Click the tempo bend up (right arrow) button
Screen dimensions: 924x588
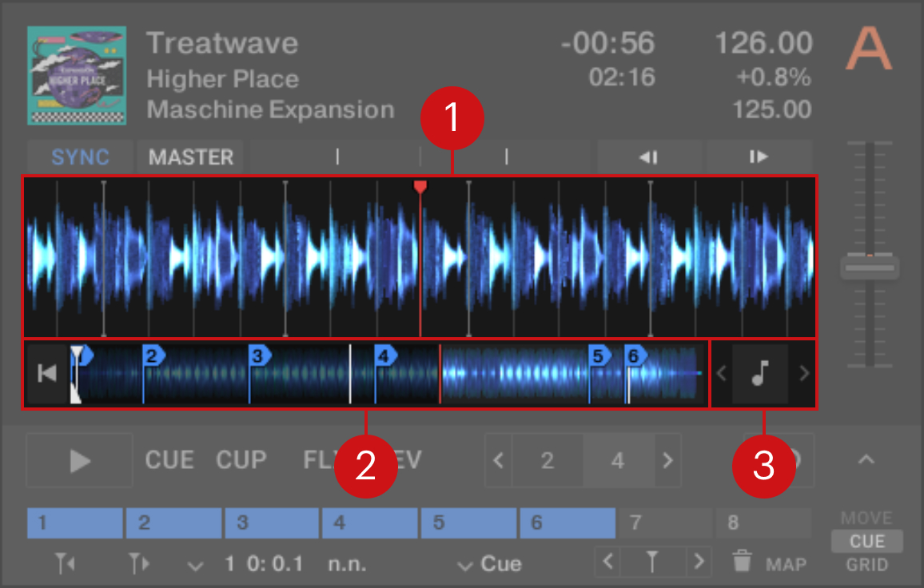(x=759, y=157)
